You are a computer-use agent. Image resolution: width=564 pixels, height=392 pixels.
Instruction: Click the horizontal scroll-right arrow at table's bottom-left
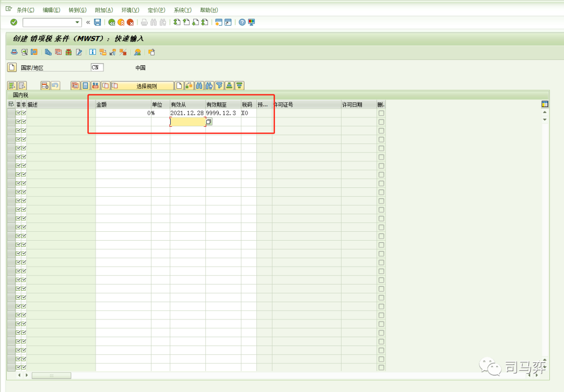point(27,375)
